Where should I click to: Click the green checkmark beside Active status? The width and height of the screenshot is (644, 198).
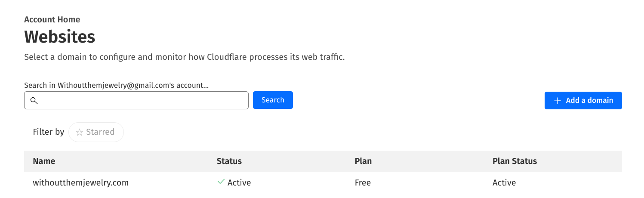pos(221,182)
